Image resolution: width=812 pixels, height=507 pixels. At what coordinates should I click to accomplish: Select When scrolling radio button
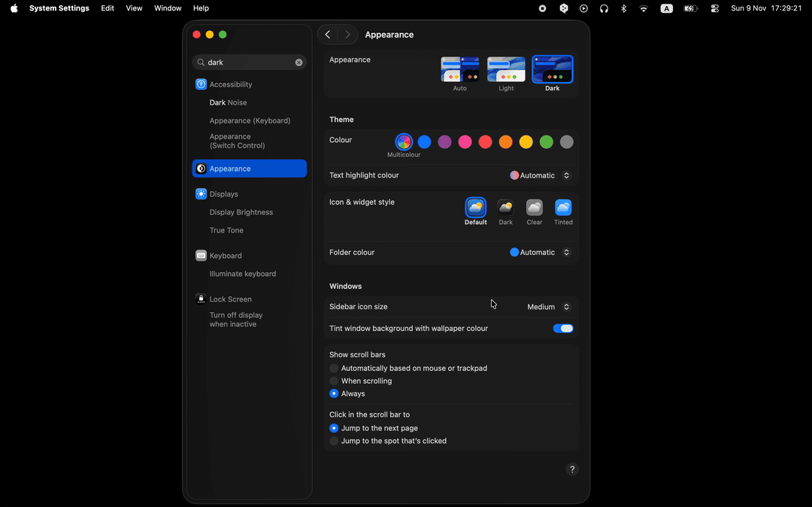tap(334, 381)
